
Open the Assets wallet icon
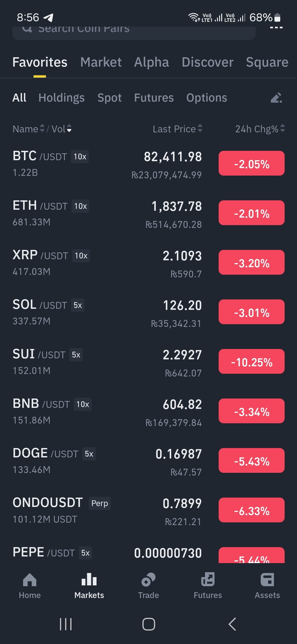(x=267, y=580)
